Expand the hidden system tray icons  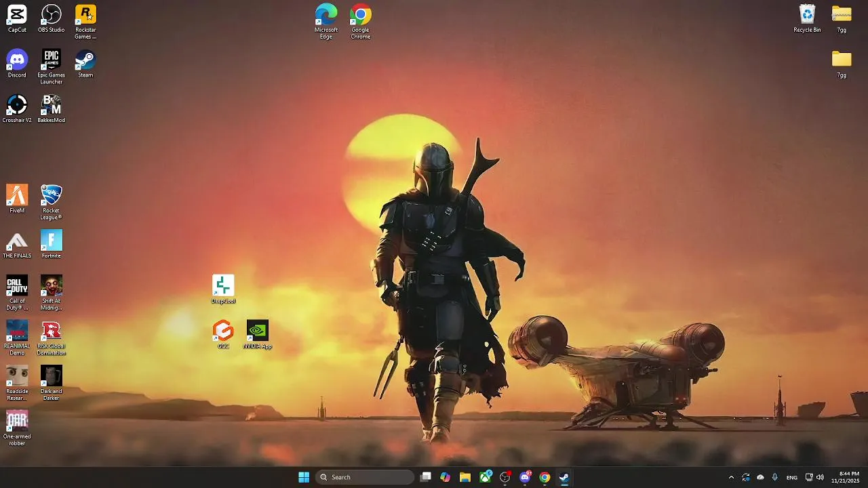click(731, 477)
